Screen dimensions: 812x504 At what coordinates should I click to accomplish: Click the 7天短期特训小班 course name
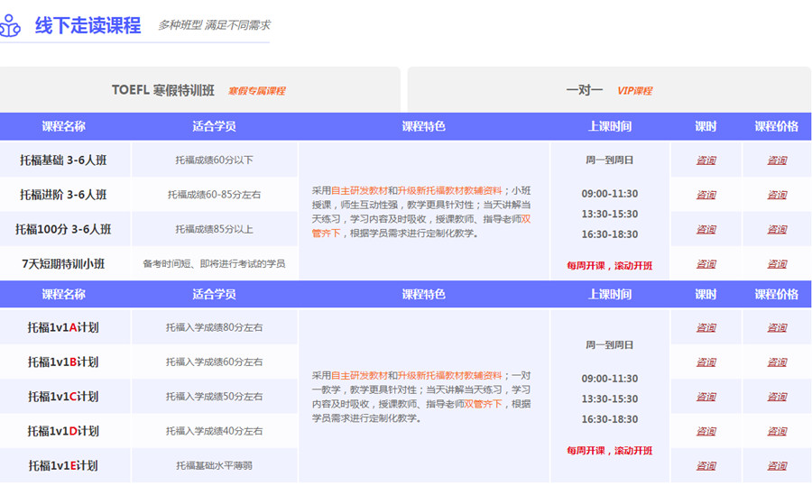(x=63, y=264)
